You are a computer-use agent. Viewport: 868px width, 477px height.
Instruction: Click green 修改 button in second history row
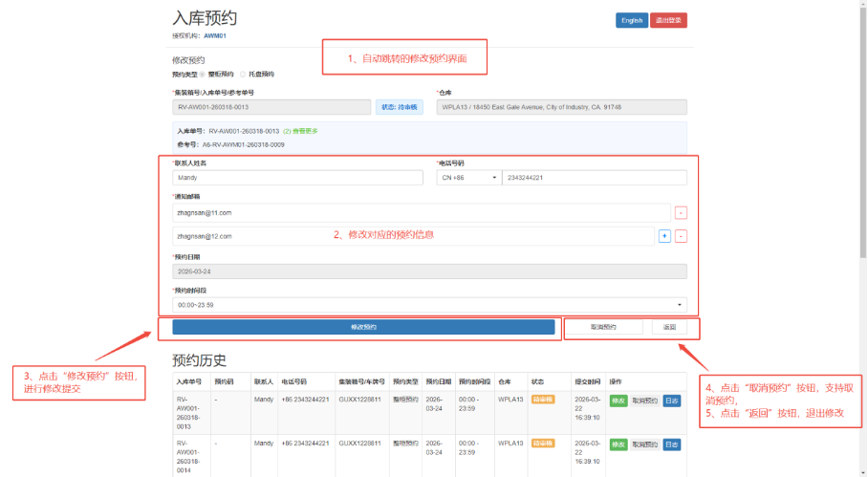[x=618, y=444]
